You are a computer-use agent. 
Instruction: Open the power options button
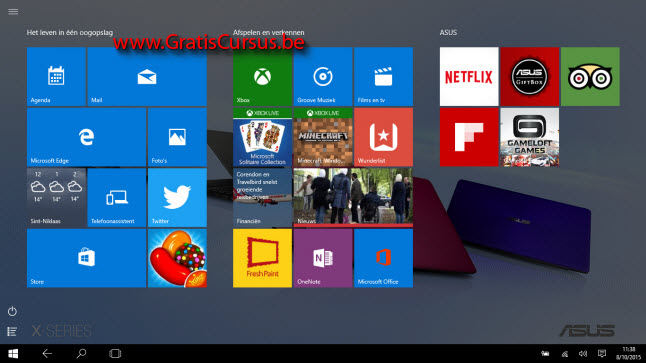pos(12,311)
